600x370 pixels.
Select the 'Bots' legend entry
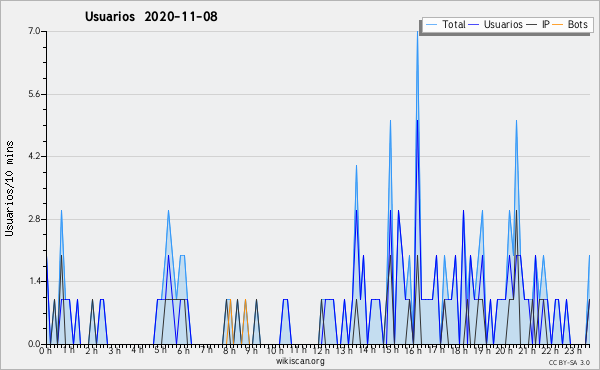(570, 24)
